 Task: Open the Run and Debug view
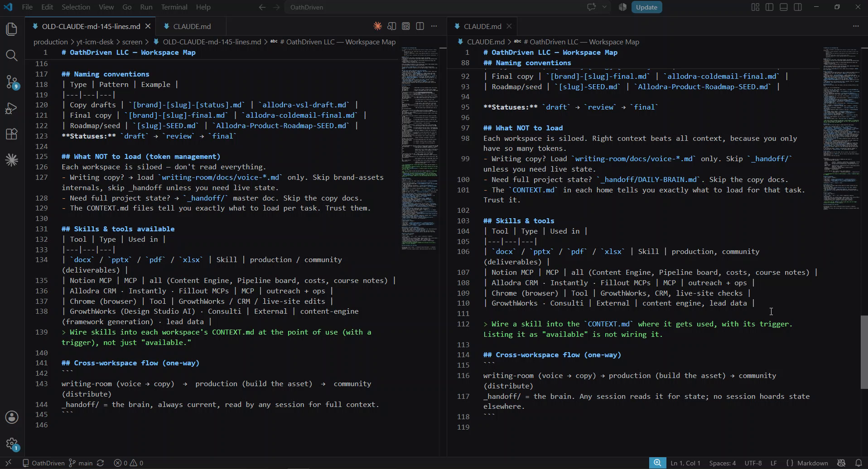click(x=12, y=108)
